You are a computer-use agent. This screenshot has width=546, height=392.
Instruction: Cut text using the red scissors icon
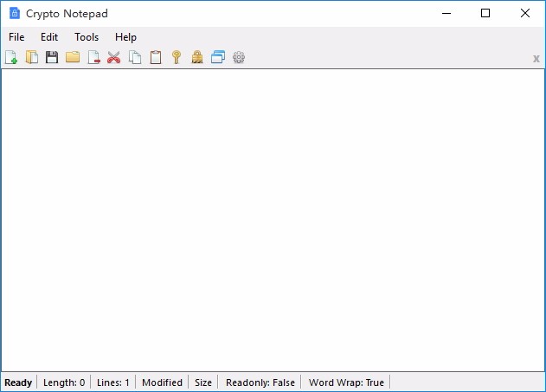114,57
